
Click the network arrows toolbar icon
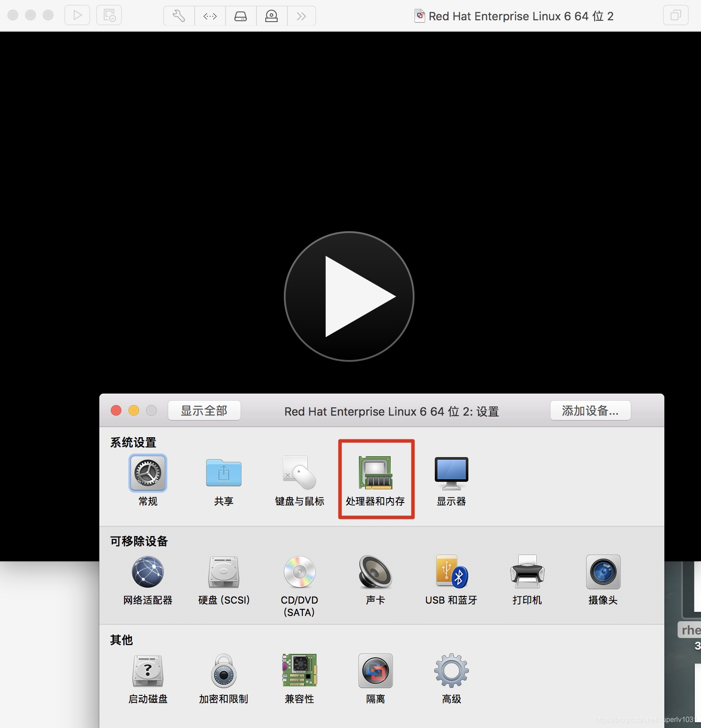(x=210, y=16)
